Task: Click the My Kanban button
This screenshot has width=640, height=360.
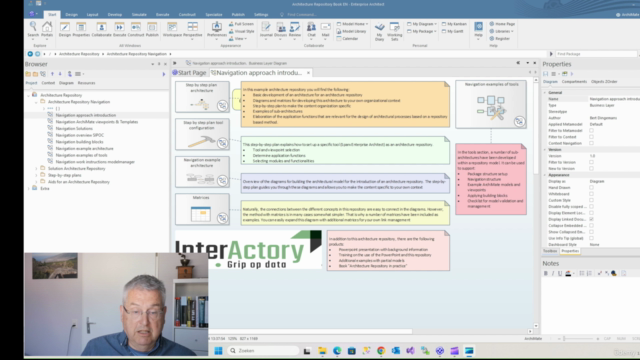Action: point(454,24)
